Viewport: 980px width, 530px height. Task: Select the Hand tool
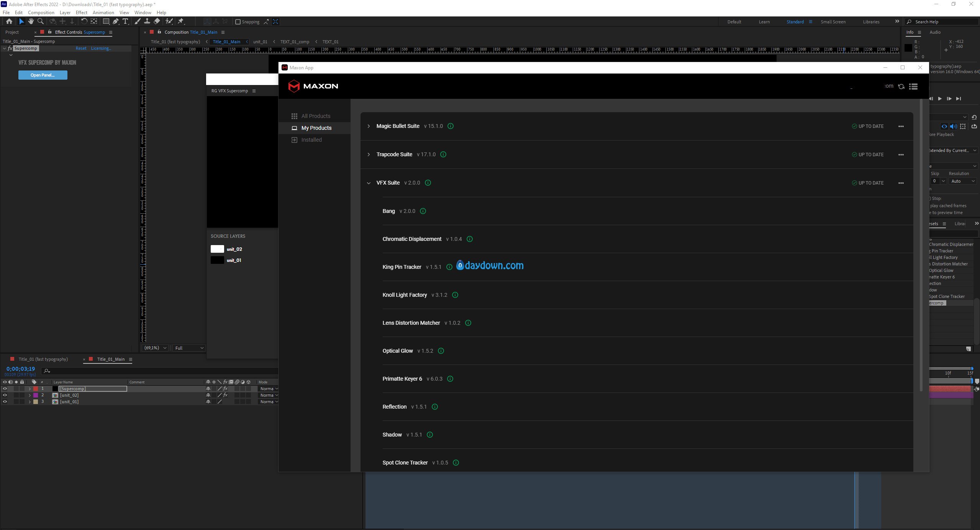click(x=31, y=21)
